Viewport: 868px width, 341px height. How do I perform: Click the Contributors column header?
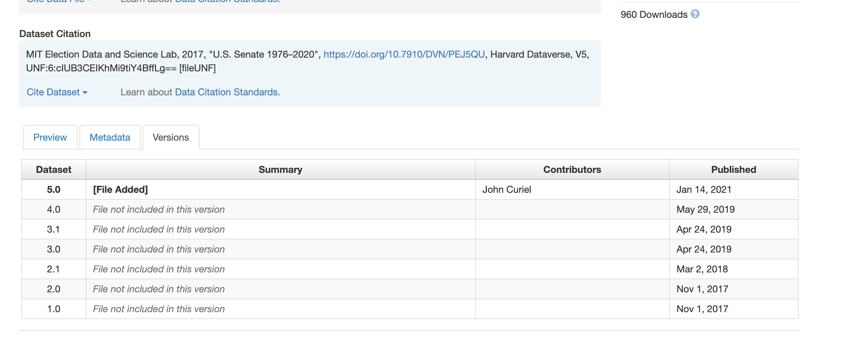coord(572,170)
